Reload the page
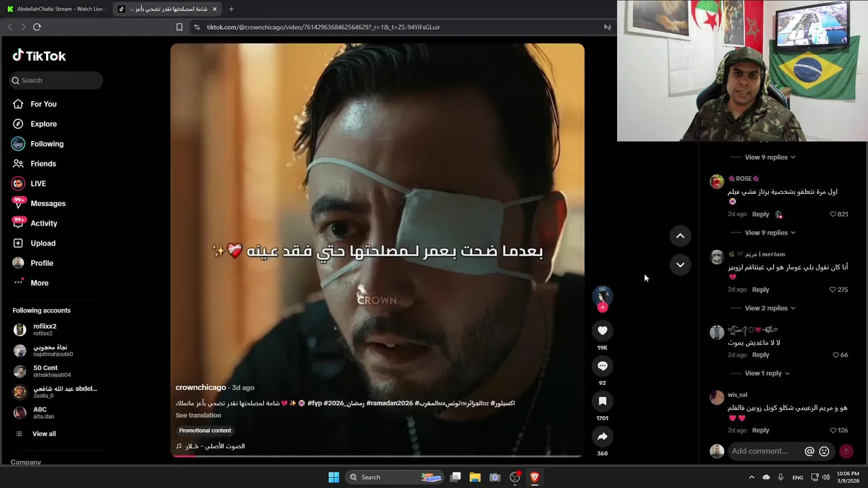The image size is (868, 488). (37, 27)
